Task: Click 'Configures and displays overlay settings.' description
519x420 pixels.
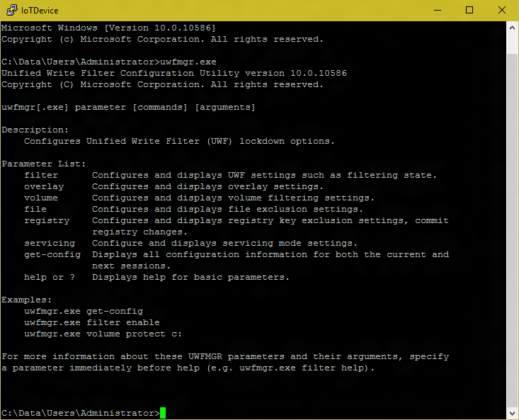Action: [x=207, y=187]
